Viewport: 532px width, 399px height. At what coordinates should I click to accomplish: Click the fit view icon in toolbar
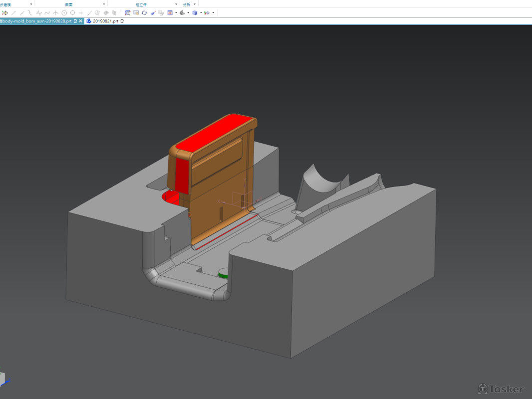128,13
